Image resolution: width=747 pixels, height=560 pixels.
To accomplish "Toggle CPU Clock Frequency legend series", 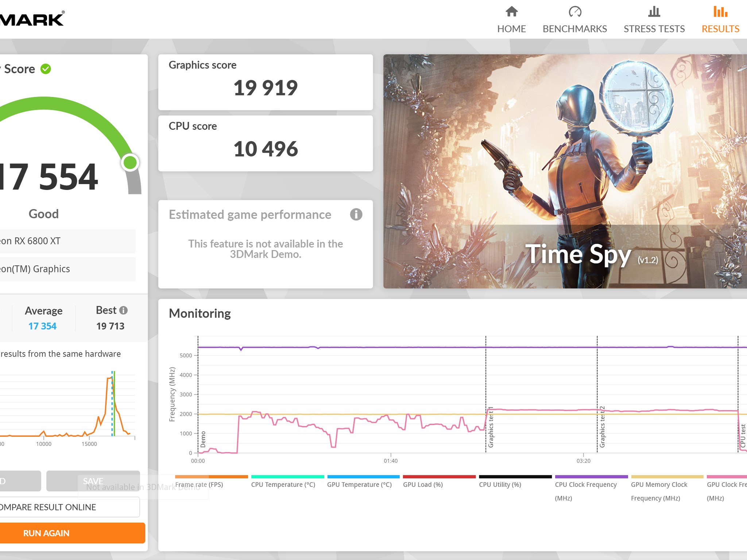I will click(x=585, y=485).
